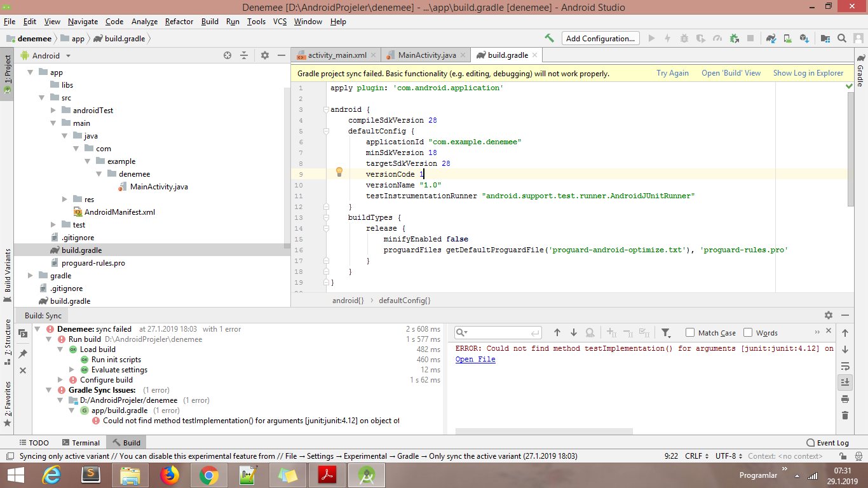868x488 pixels.
Task: Toggle the Words checkbox
Action: click(748, 332)
